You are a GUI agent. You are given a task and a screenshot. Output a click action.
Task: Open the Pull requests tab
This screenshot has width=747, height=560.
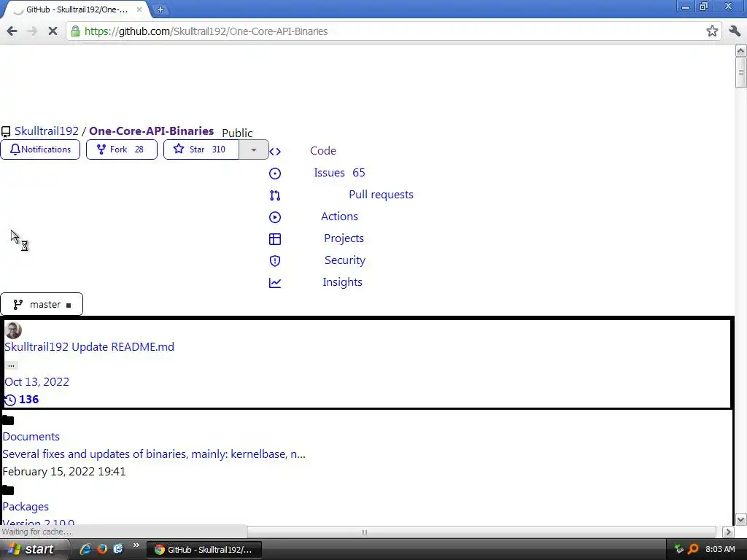(x=381, y=194)
